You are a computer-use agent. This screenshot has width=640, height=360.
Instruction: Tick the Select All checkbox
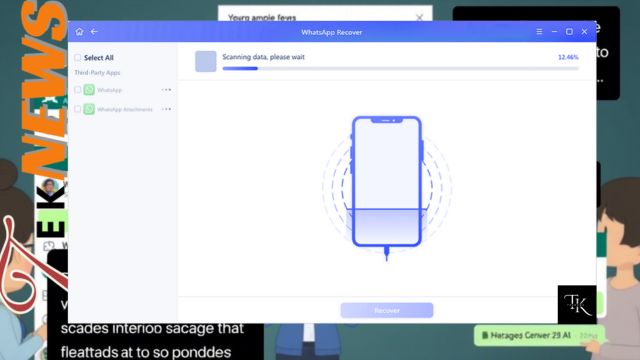pos(78,58)
